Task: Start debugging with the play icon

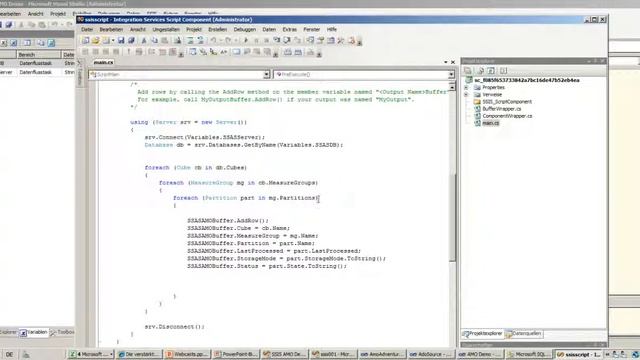Action: click(246, 40)
